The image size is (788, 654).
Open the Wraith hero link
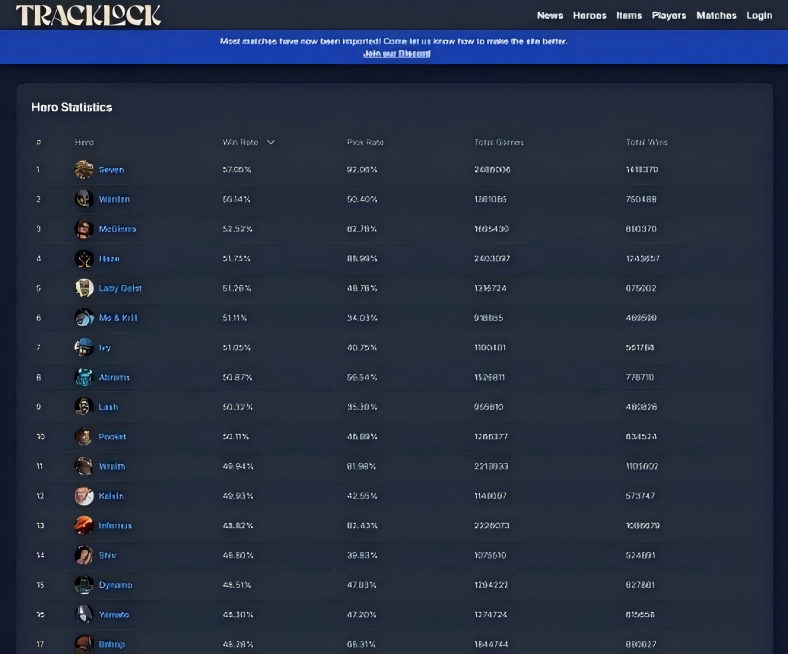(112, 466)
